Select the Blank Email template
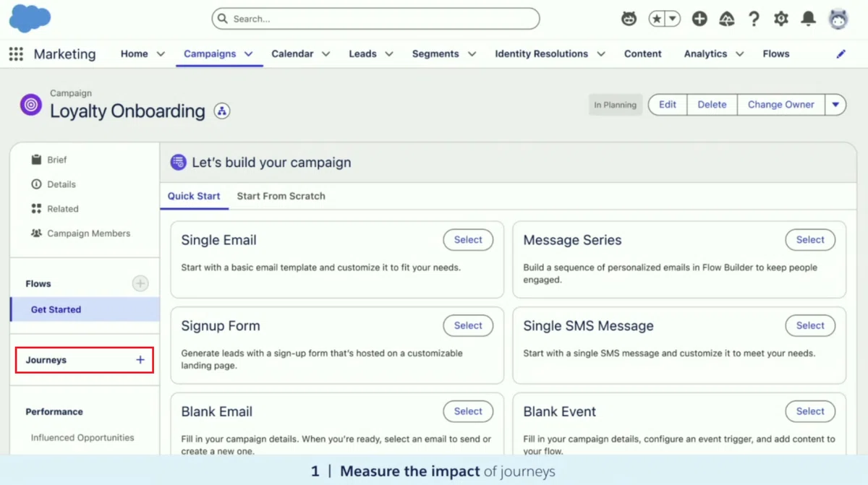 [x=468, y=411]
